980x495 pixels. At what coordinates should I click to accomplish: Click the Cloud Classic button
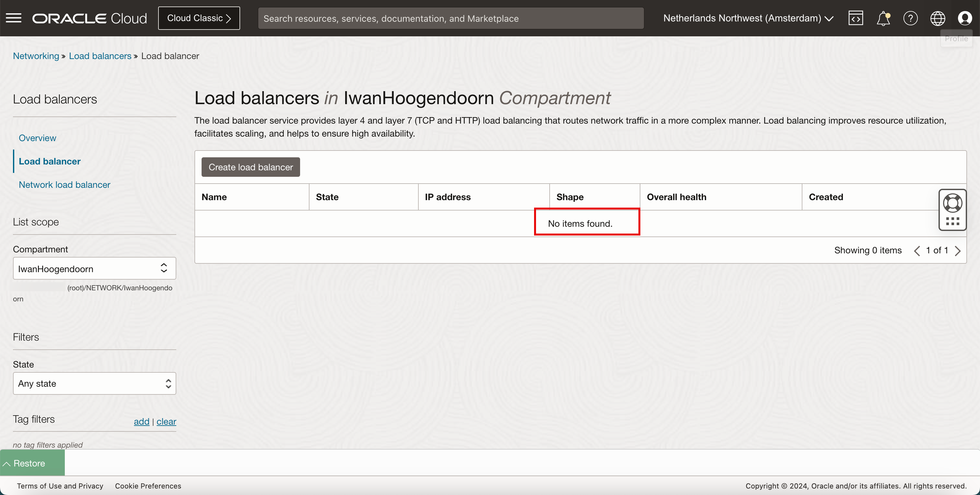[x=199, y=18]
